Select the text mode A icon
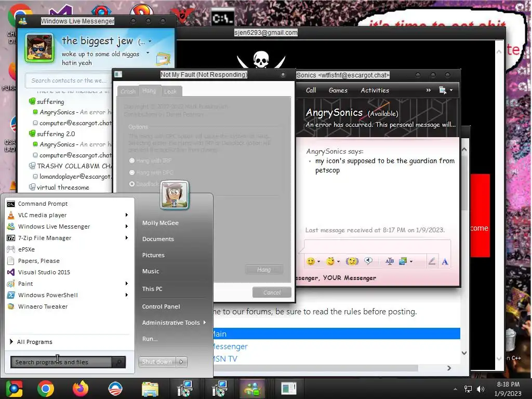 445,262
